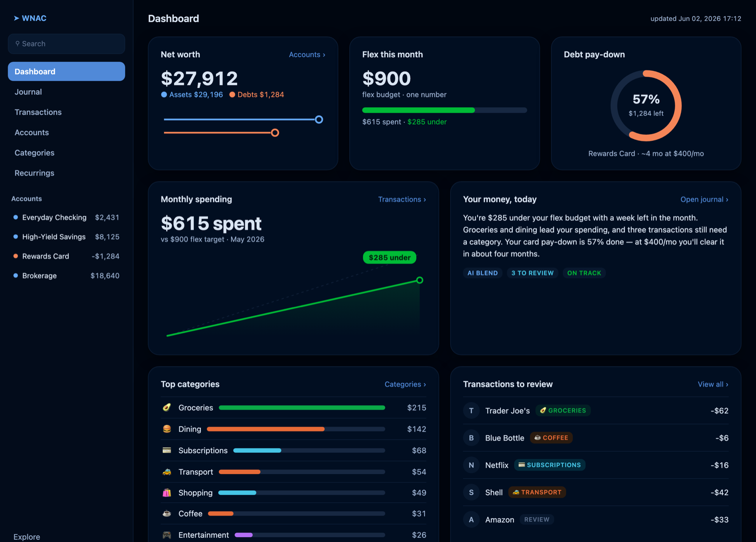Screen dimensions: 756x542
Task: Open the Dashboard page in sidebar
Action: (x=67, y=71)
